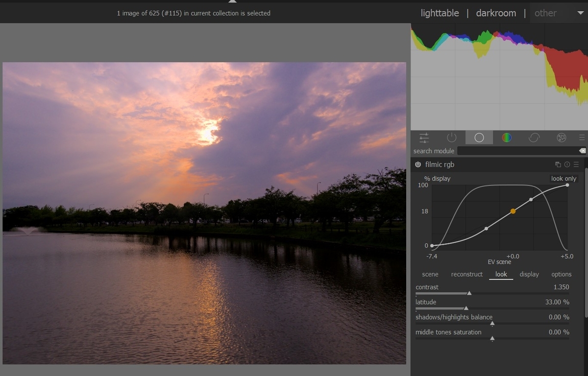Click the filmic rgb module title
Screen dimensions: 588x376
(x=440, y=164)
